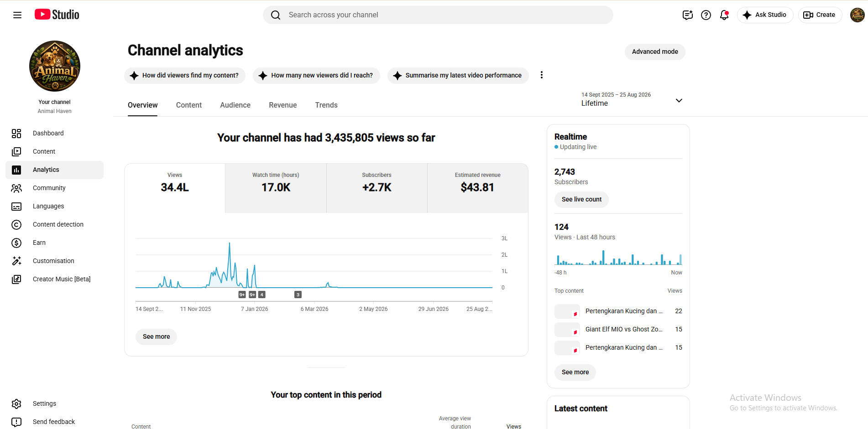Select the Watch time (hours) metric card
868x429 pixels.
(276, 188)
